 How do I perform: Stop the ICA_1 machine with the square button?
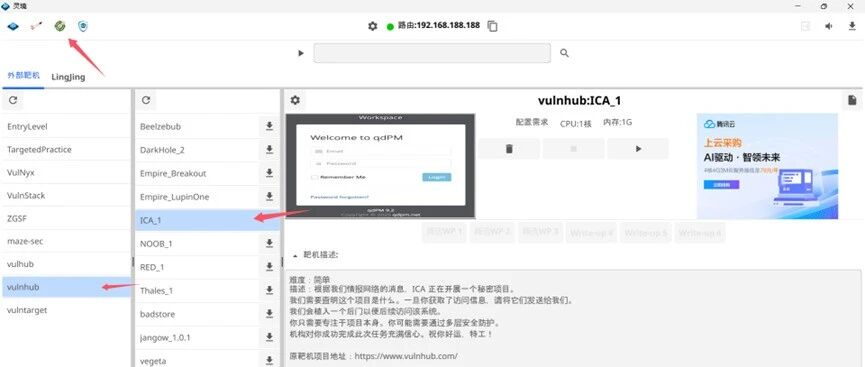point(573,148)
